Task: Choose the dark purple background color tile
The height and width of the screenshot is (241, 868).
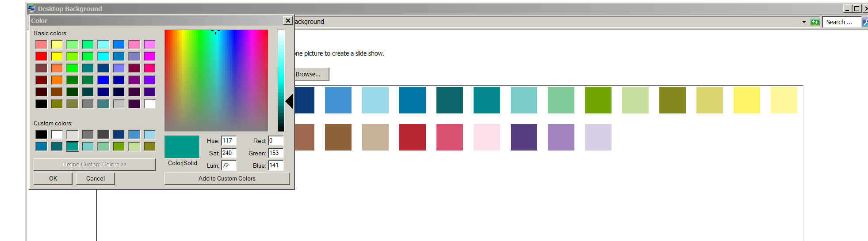Action: point(524,137)
